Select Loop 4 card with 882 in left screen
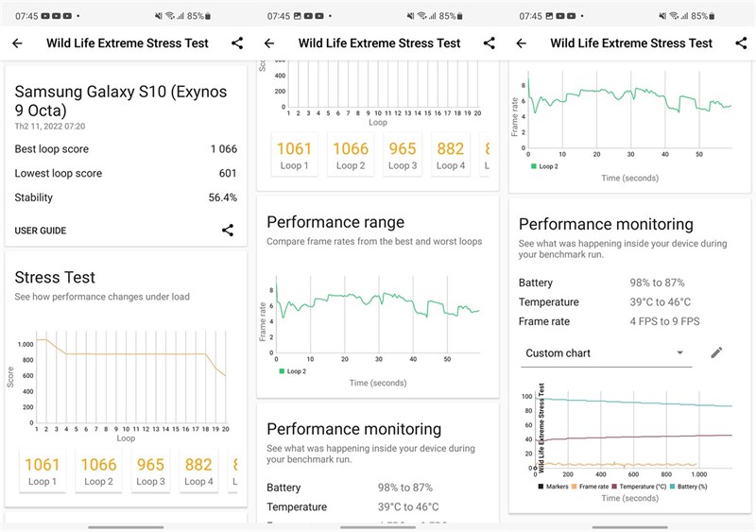 (198, 471)
